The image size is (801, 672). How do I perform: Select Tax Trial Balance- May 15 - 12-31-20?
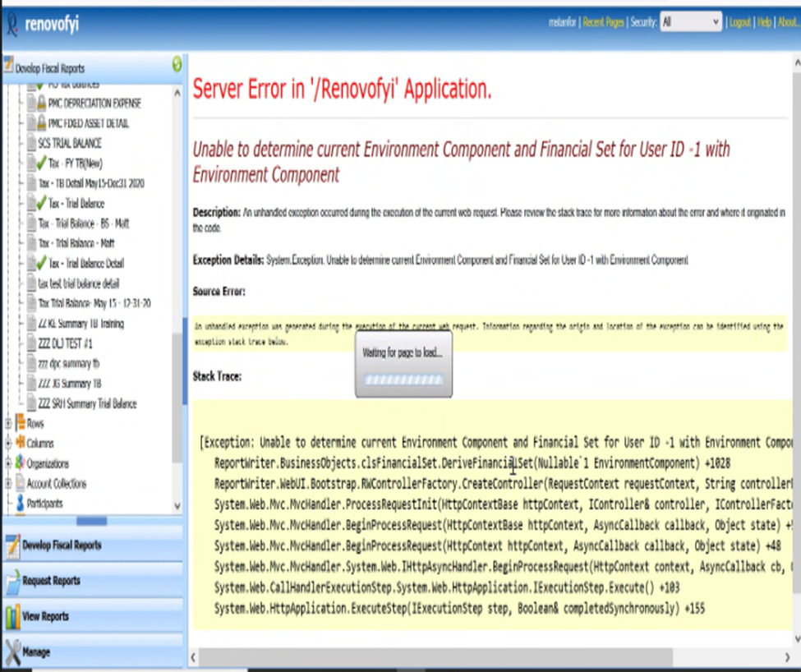[94, 303]
